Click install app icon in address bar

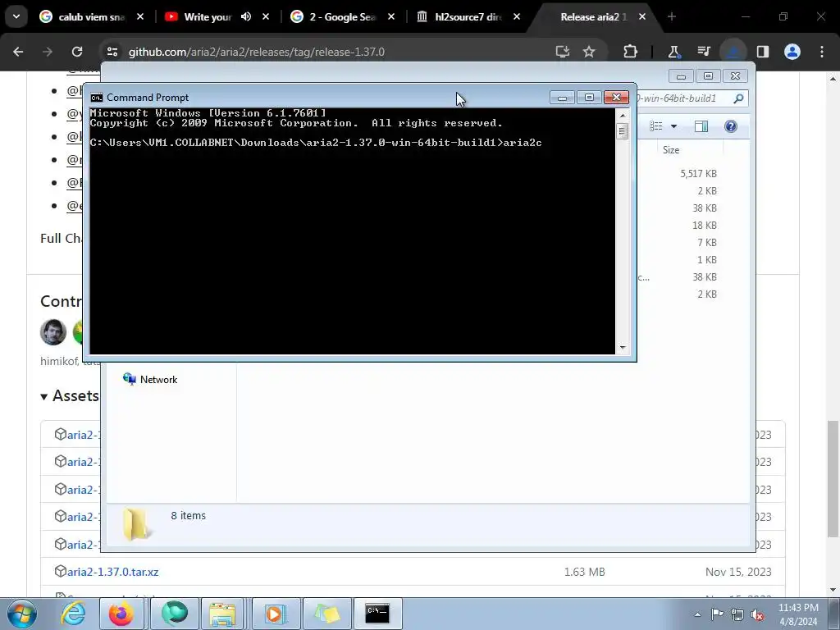click(x=562, y=52)
